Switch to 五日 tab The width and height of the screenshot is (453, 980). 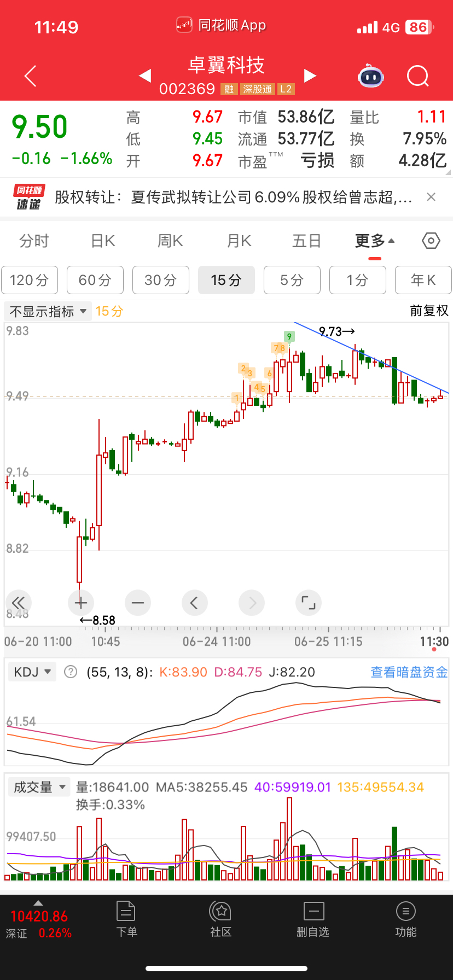pyautogui.click(x=306, y=241)
